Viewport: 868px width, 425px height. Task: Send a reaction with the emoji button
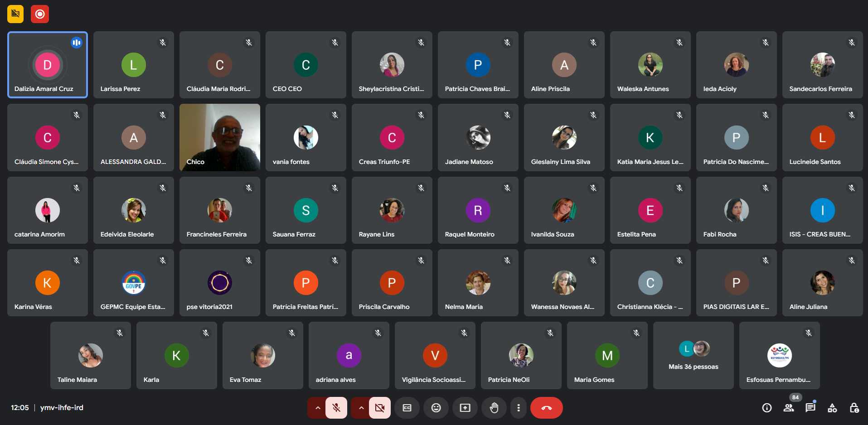tap(436, 408)
